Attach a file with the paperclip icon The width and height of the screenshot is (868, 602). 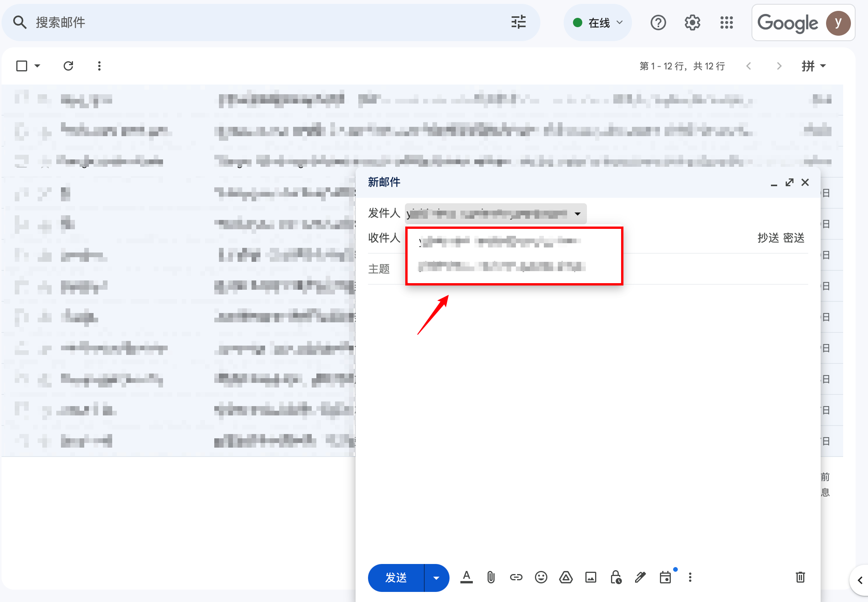tap(491, 577)
